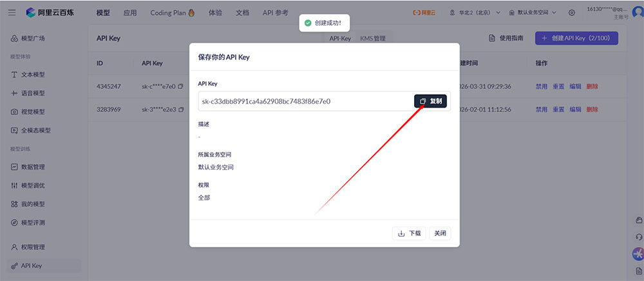Open the 使用指南 guide link
Screen dimensions: 644x281
pos(506,38)
